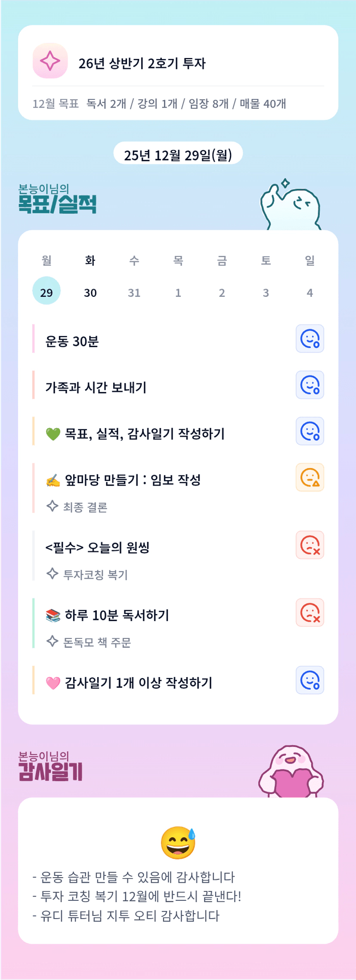This screenshot has width=356, height=980.
Task: Click the pink sparkle star icon
Action: coord(50,61)
